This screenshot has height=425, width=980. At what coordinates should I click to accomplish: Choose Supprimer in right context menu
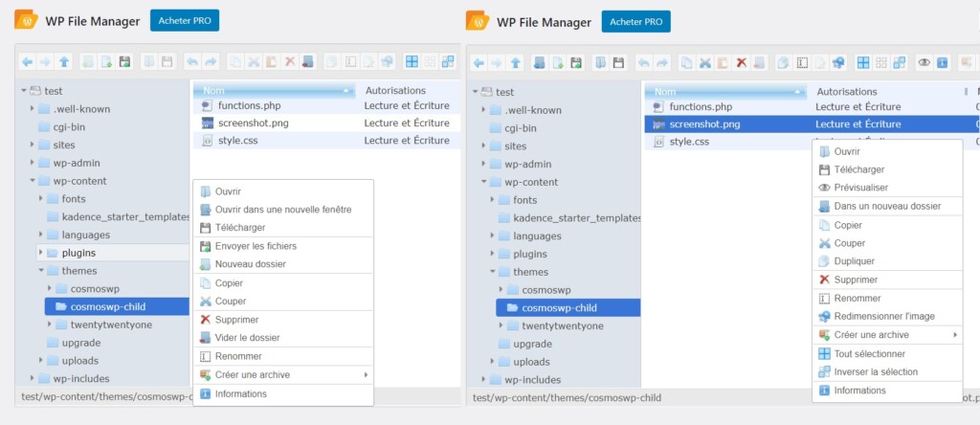pos(887,280)
